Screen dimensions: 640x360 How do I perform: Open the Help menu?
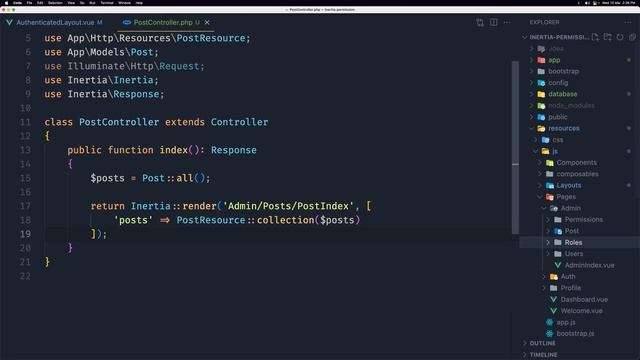tap(139, 3)
